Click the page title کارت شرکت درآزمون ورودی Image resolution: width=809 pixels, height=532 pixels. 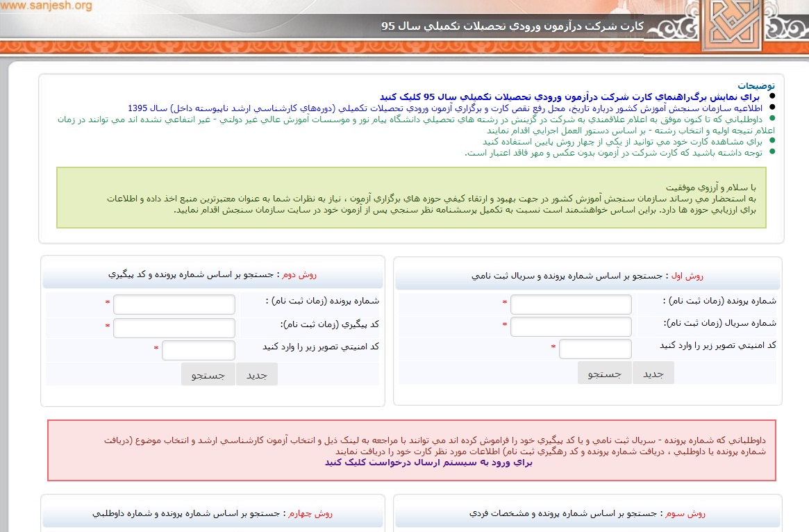pyautogui.click(x=512, y=26)
